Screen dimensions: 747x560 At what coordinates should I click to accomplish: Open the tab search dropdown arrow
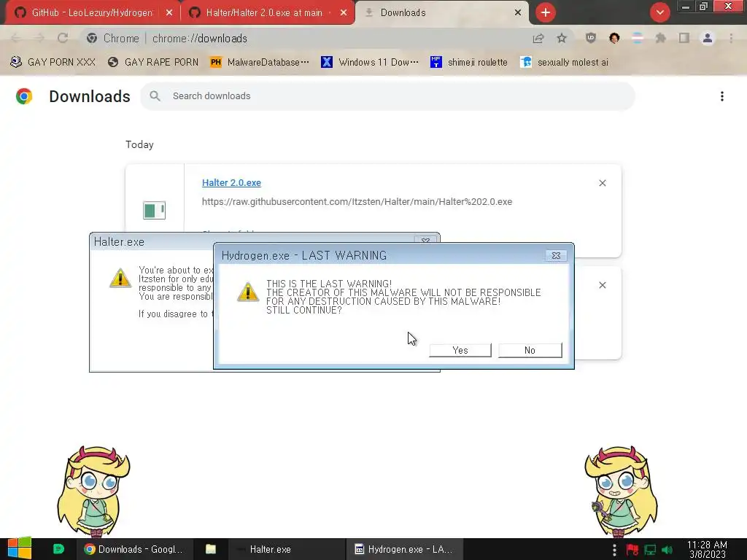659,12
